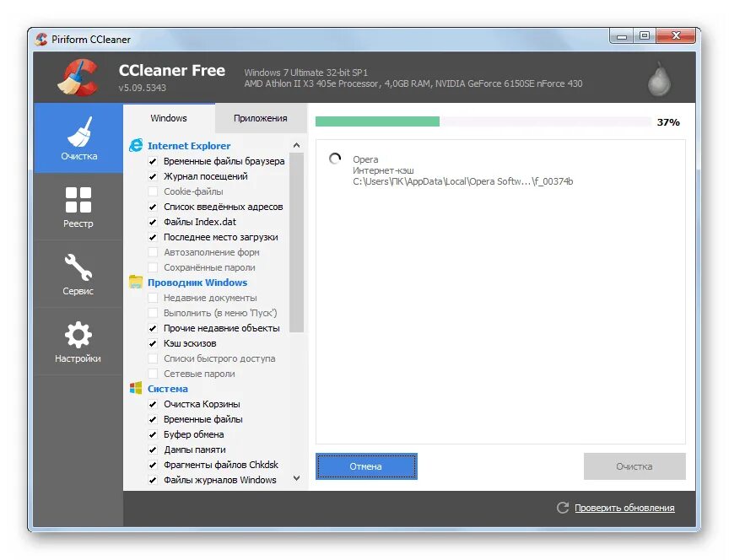The width and height of the screenshot is (729, 560).
Task: Enable the Cookie-файлы checkbox
Action: [x=153, y=191]
